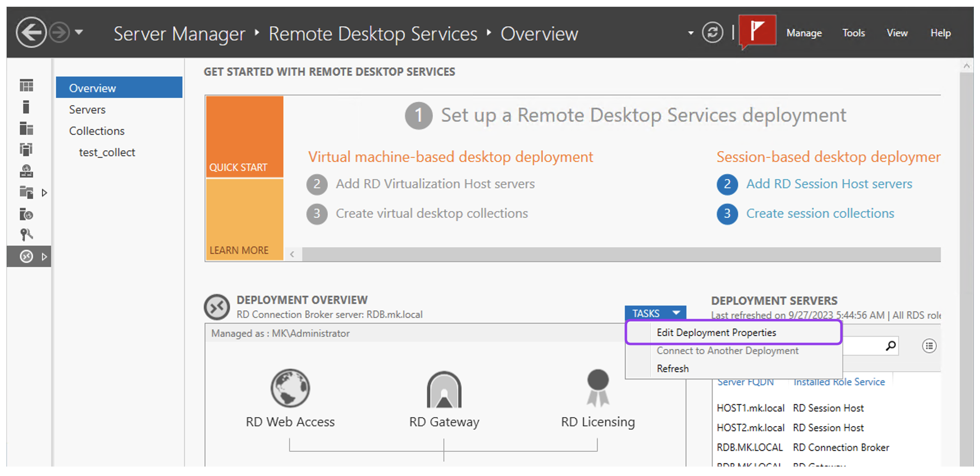Select Remote Desktop Services sidebar icon

point(26,257)
